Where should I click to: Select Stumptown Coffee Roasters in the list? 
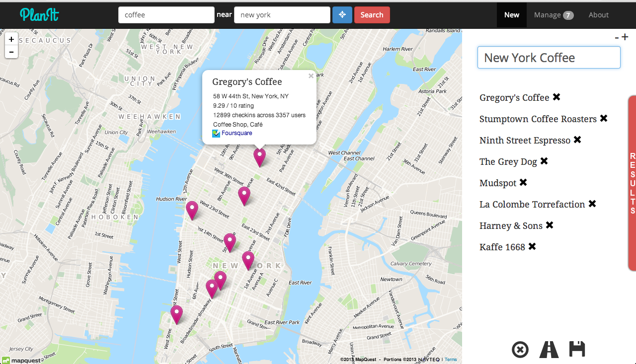coord(538,119)
